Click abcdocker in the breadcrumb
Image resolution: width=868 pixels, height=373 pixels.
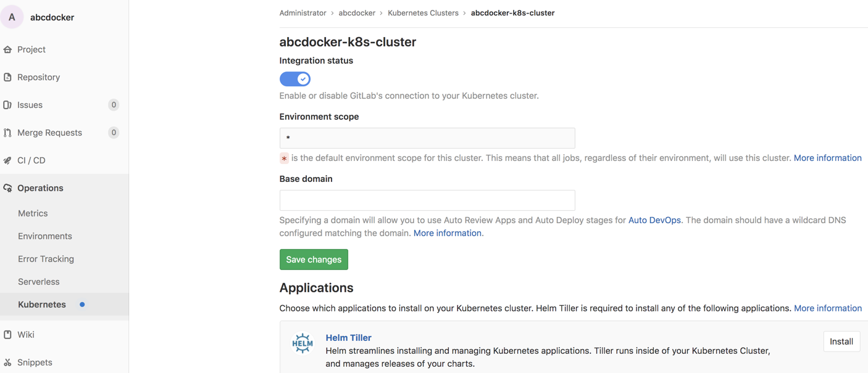pos(357,13)
